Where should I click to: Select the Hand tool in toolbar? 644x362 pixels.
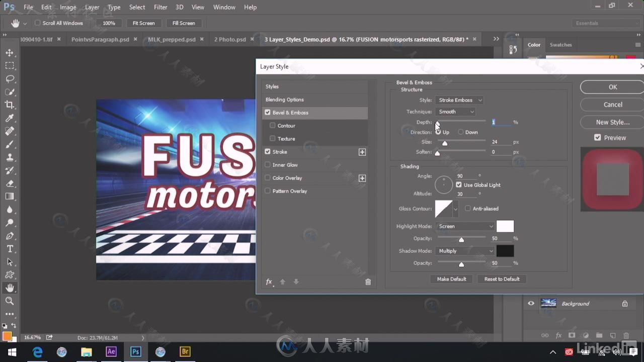(x=10, y=288)
